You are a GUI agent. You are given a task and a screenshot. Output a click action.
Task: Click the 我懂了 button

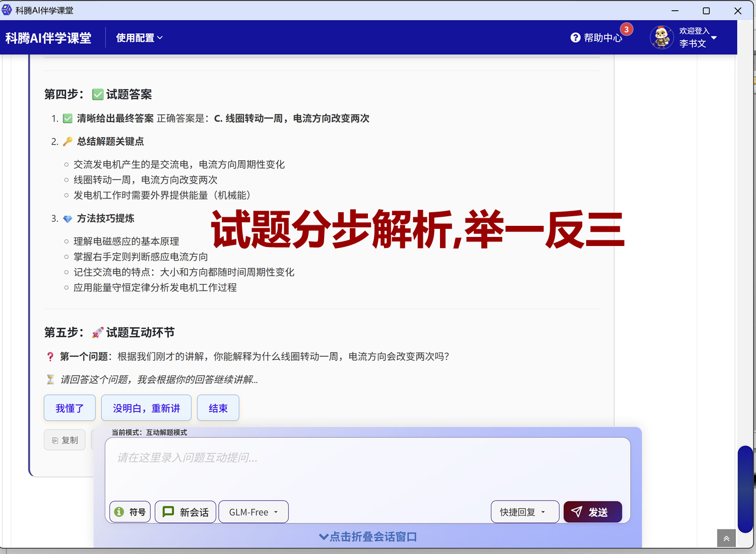pyautogui.click(x=70, y=408)
